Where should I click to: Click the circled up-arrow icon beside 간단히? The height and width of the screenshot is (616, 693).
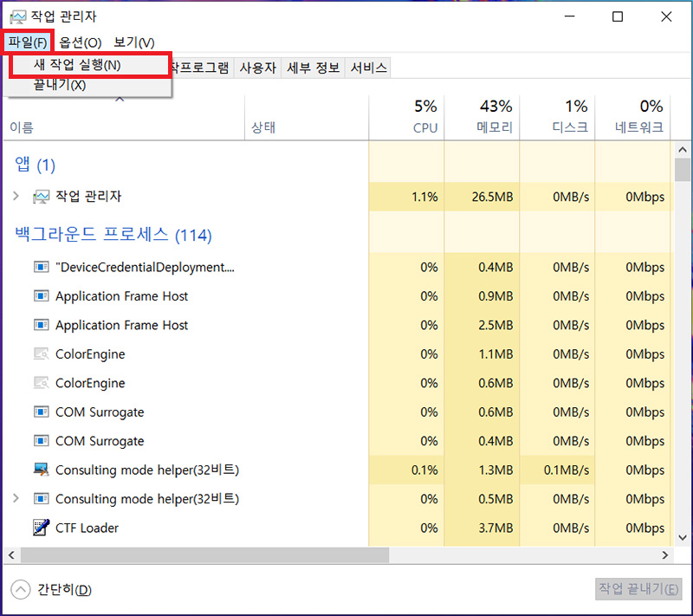pos(20,590)
